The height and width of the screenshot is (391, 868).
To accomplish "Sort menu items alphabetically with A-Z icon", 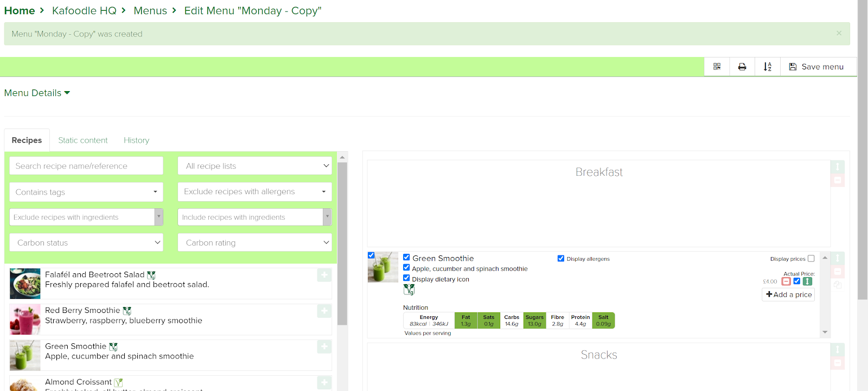I will coord(768,67).
